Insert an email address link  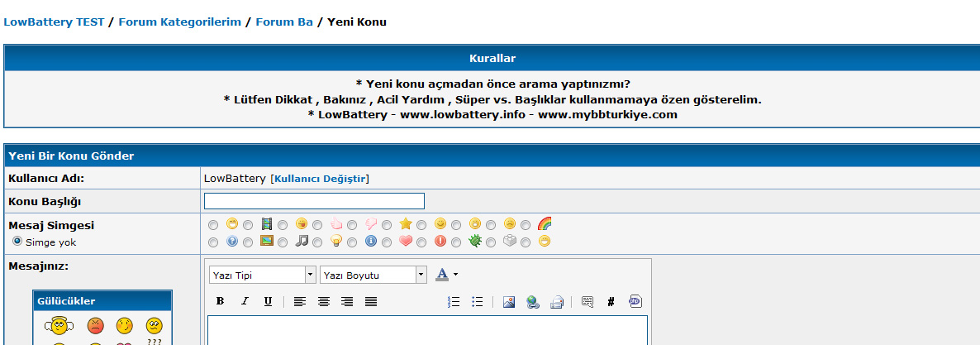click(x=557, y=303)
